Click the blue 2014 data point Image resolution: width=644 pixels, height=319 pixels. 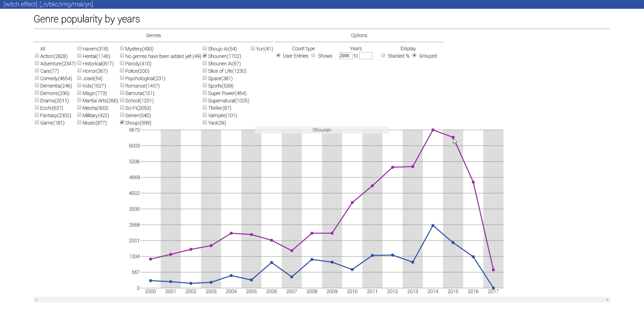click(433, 225)
